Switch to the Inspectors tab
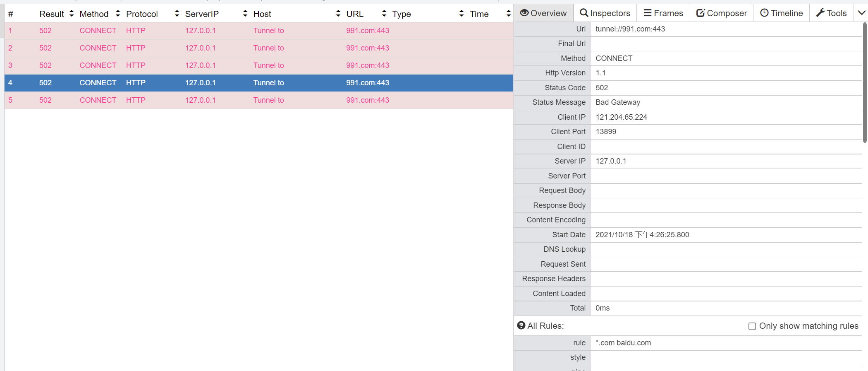This screenshot has width=868, height=371. 605,13
